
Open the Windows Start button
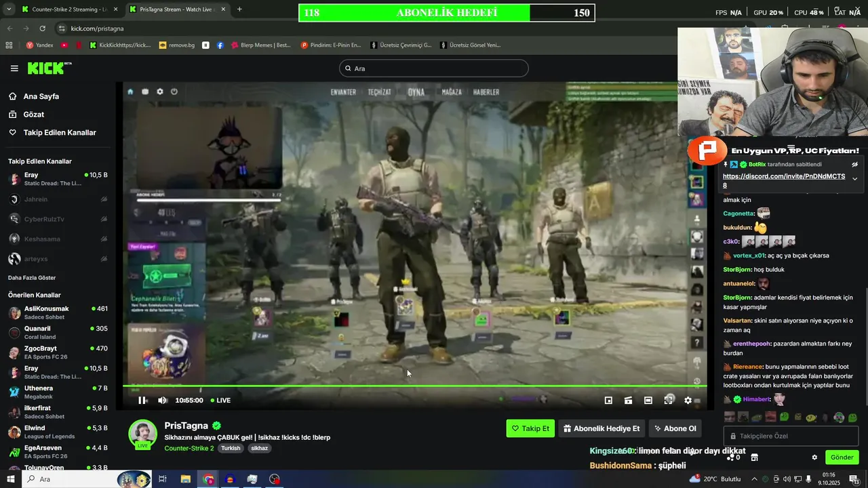coord(9,479)
